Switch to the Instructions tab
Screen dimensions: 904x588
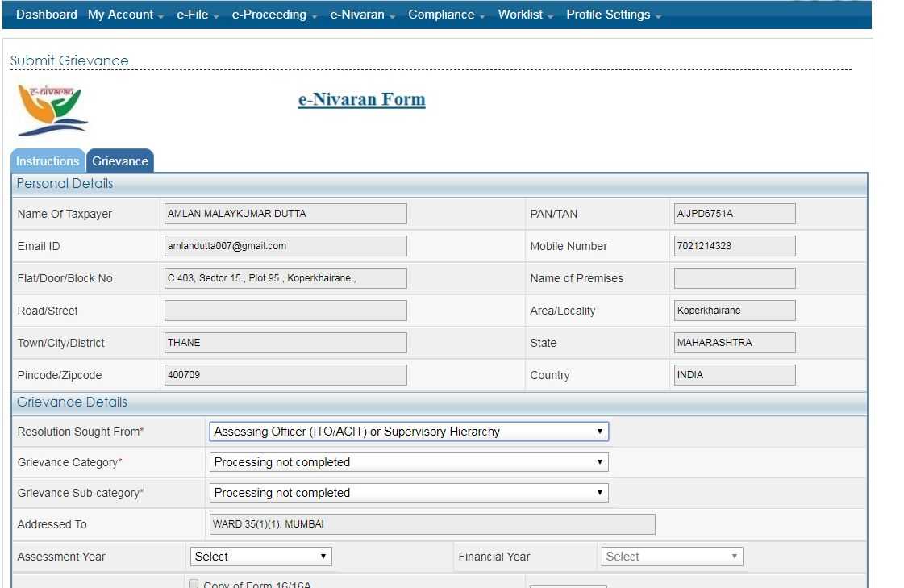(48, 161)
